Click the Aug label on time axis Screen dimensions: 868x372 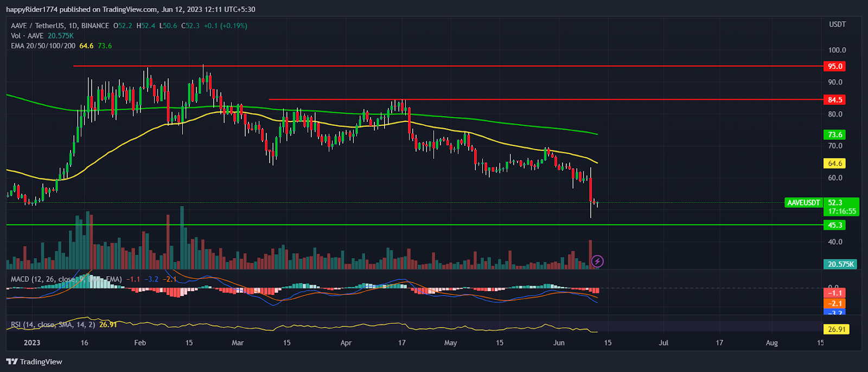point(771,343)
